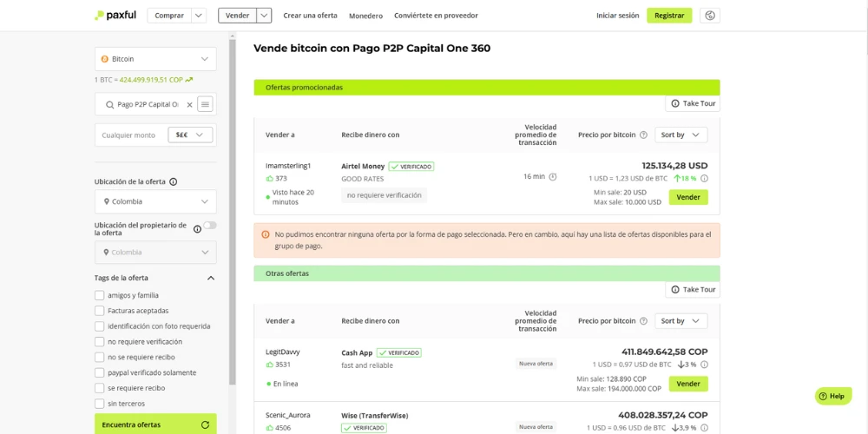Open the payment method list icon
Viewport: 868px width, 434px height.
(206, 104)
